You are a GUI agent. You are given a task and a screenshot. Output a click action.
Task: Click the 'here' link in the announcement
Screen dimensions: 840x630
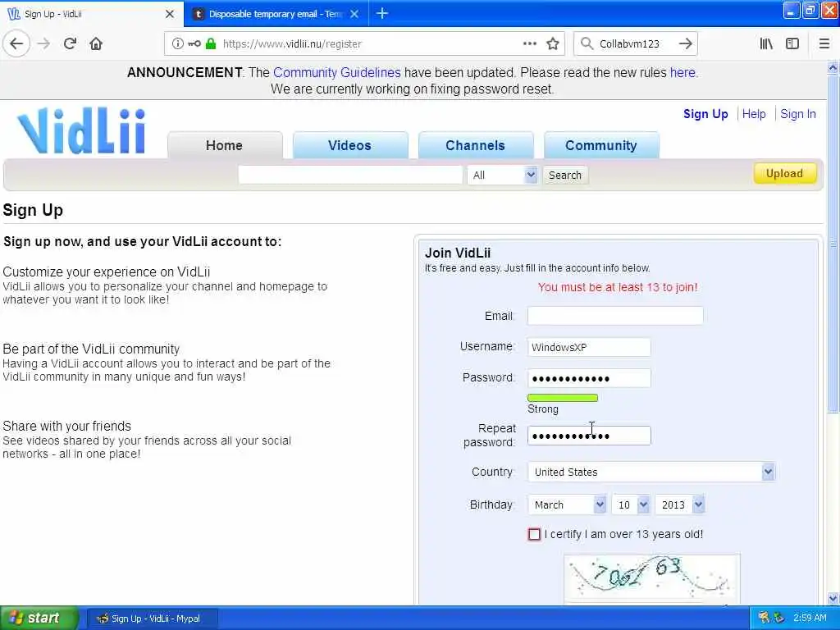click(x=682, y=72)
